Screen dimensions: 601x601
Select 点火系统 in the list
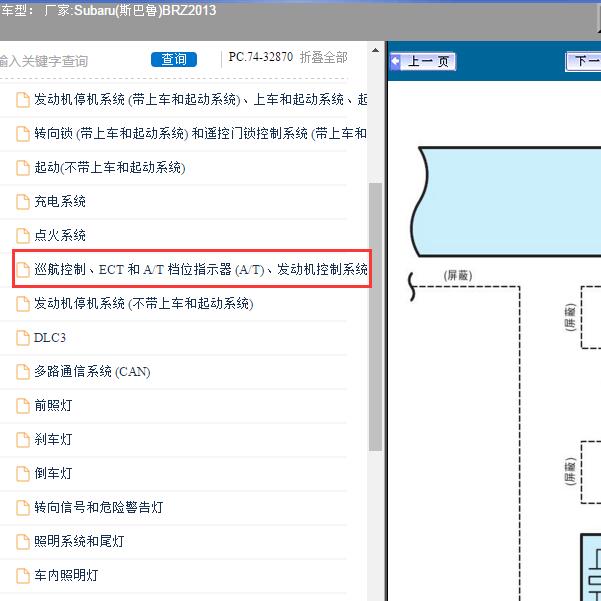[60, 235]
